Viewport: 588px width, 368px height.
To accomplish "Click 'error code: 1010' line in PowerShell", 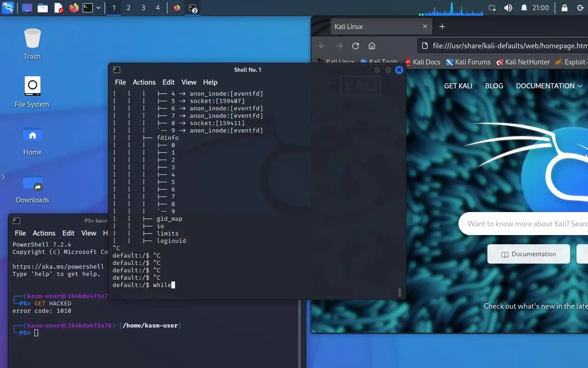I will [42, 310].
